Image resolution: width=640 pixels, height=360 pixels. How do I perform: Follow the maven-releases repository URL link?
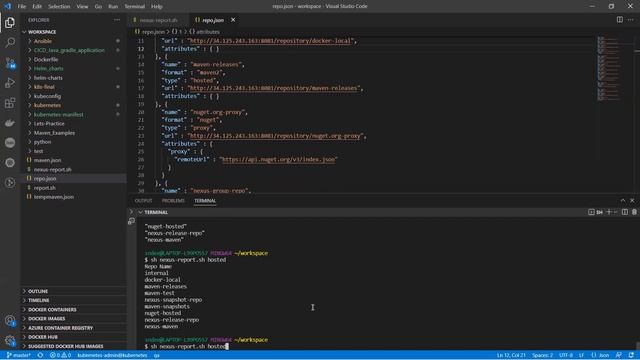(x=274, y=88)
